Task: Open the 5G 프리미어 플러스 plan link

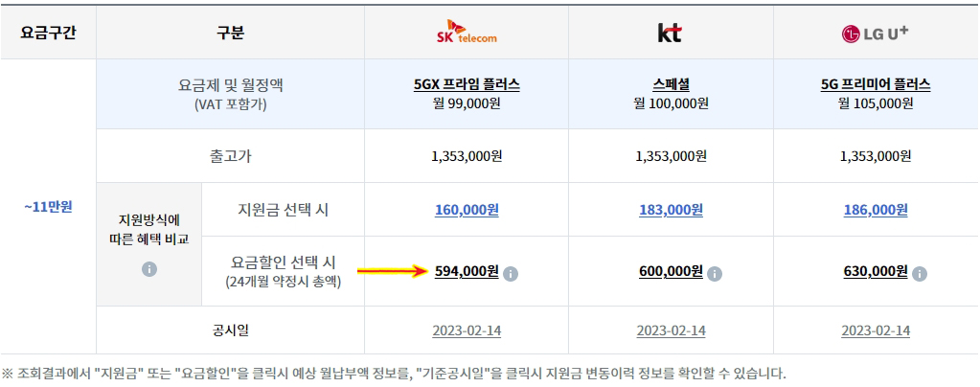Action: click(876, 83)
